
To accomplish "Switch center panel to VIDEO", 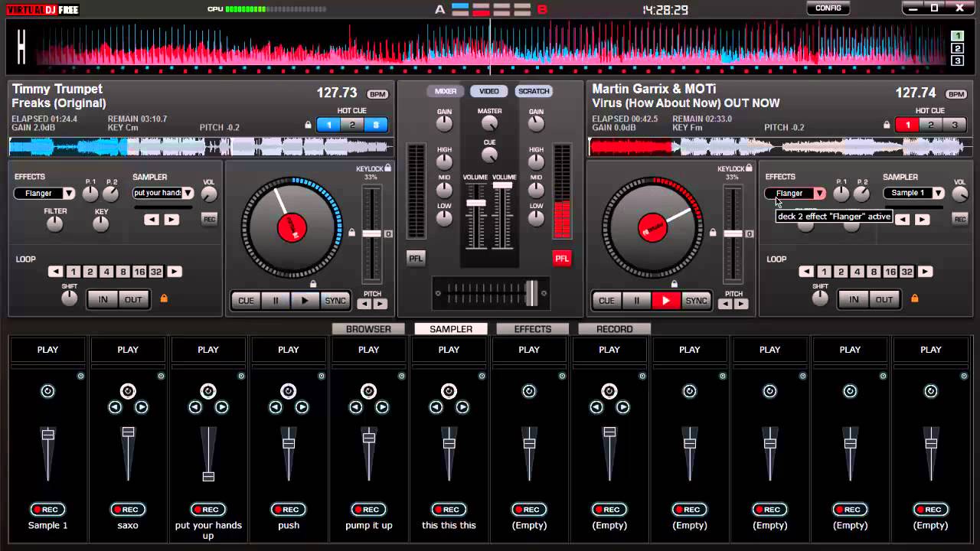I will point(489,91).
